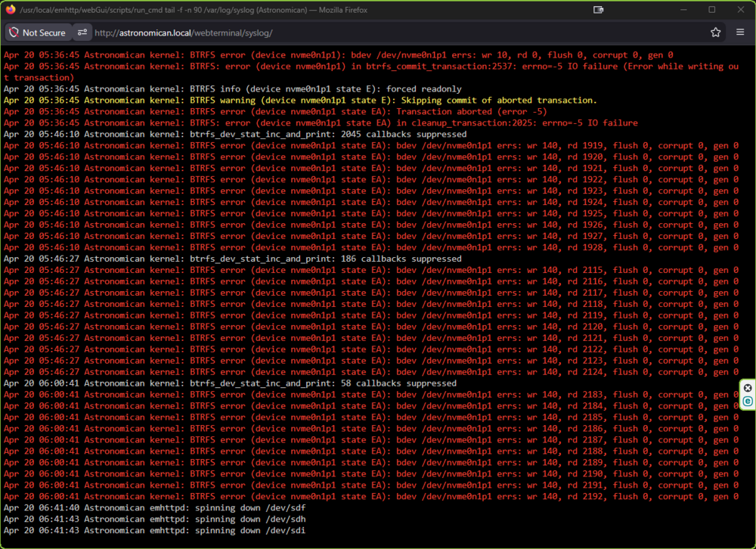Open the site permissions sliders icon
Screen dimensions: 756x549
click(x=82, y=33)
